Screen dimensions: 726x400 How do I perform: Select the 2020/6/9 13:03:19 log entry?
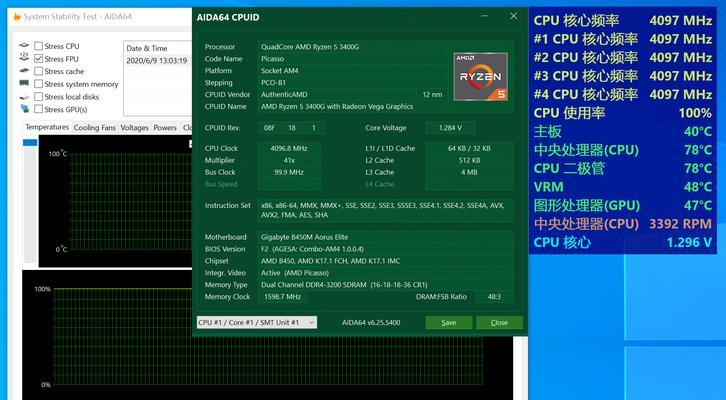(157, 61)
